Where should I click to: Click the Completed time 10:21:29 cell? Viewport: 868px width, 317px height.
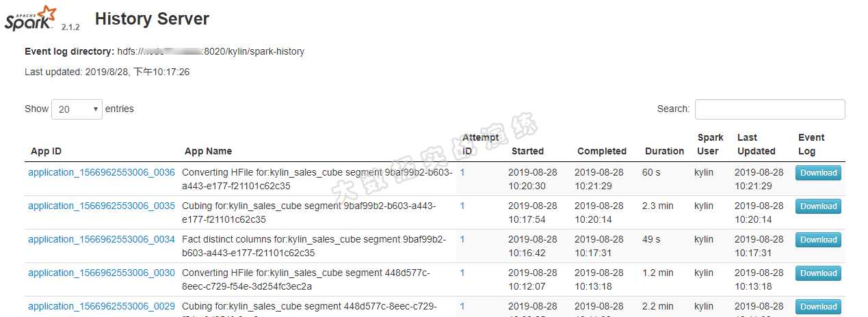coord(599,179)
